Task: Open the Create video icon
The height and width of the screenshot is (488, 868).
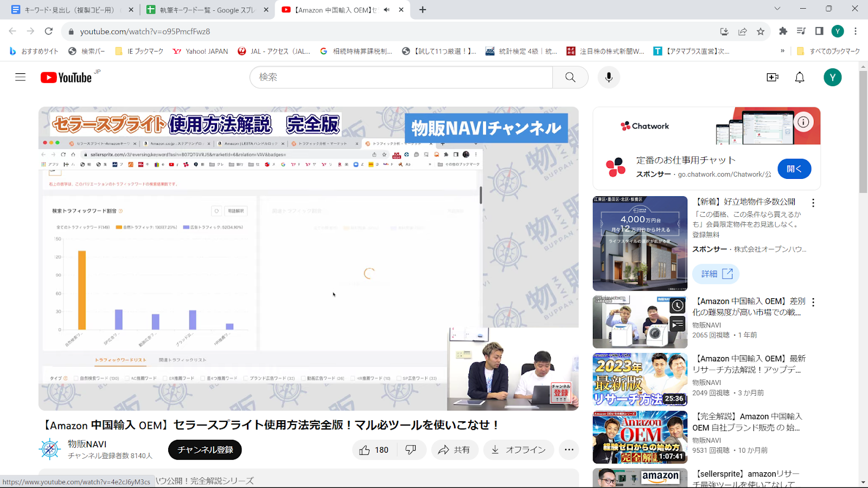Action: (x=773, y=77)
